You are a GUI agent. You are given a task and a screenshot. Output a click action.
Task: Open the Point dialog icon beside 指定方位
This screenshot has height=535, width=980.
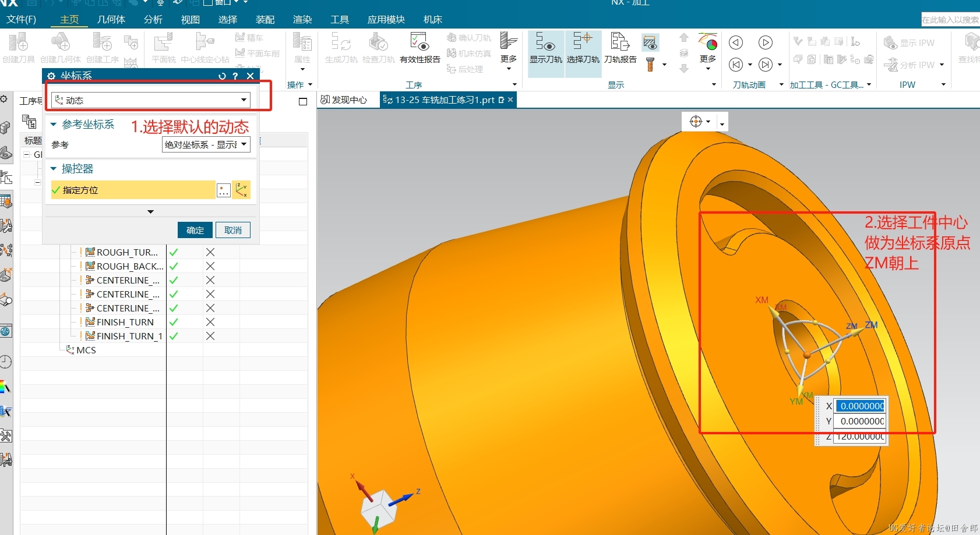tap(224, 190)
